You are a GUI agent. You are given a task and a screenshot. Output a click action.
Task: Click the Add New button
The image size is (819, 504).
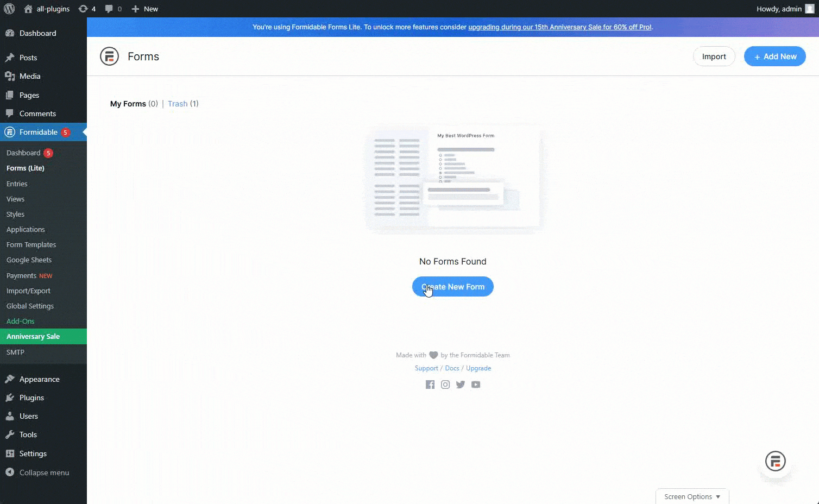pyautogui.click(x=774, y=56)
